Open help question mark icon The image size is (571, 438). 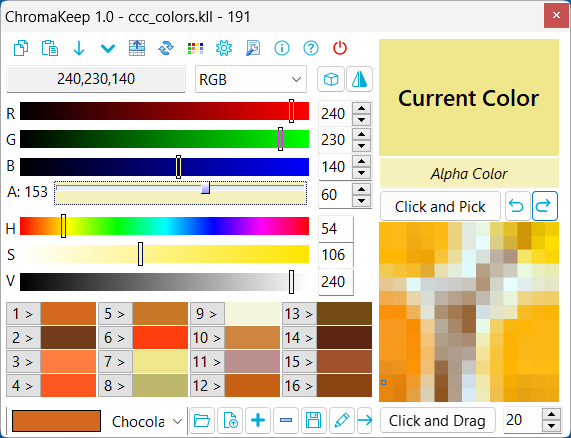(311, 48)
